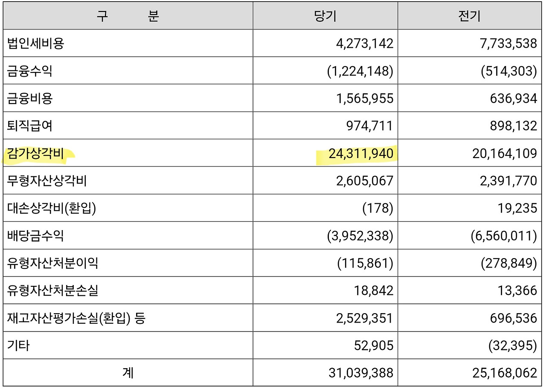Click the value (1,224,148)

(360, 71)
